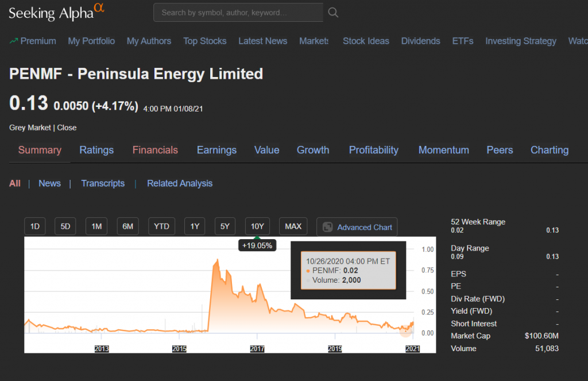The image size is (588, 381).
Task: Open the Charting tab
Action: [x=550, y=150]
